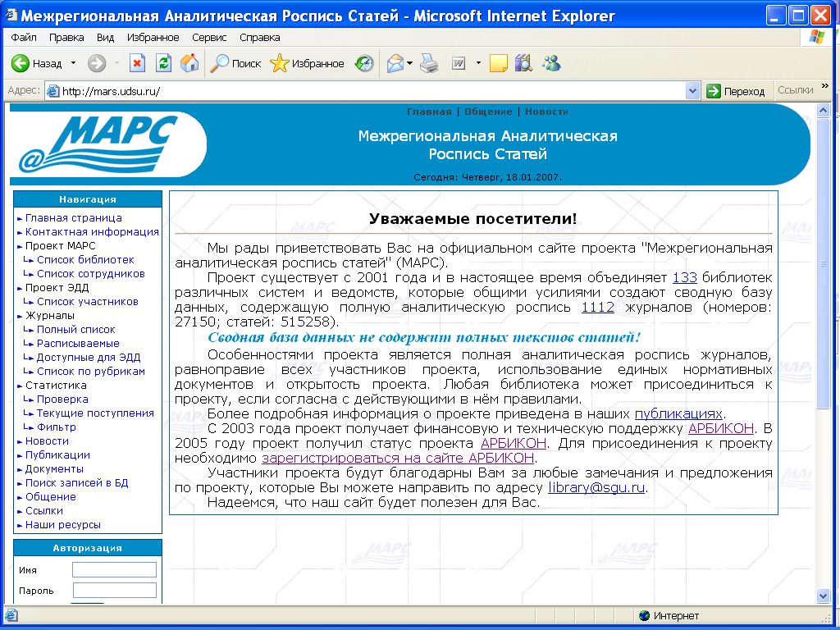Click the Forward arrow icon
Screen dimensions: 840x630
[97, 63]
